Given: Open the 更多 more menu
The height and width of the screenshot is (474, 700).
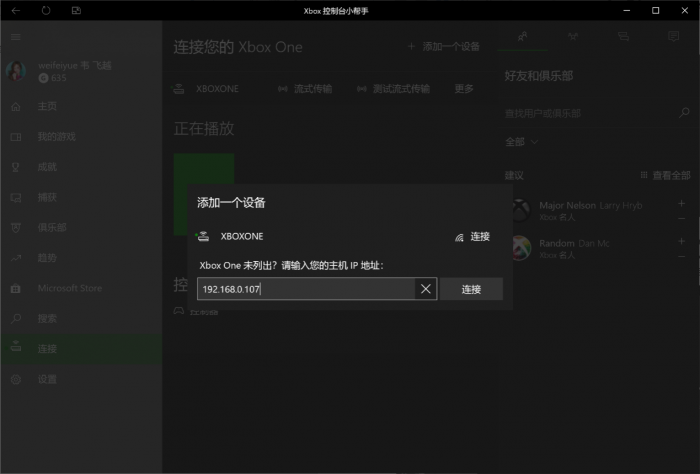Looking at the screenshot, I should 464,89.
